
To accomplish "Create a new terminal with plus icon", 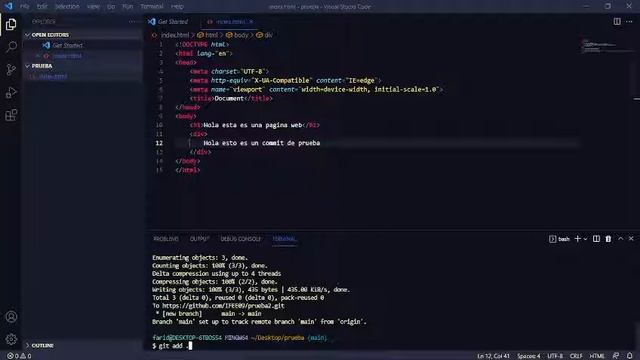I will (x=578, y=239).
